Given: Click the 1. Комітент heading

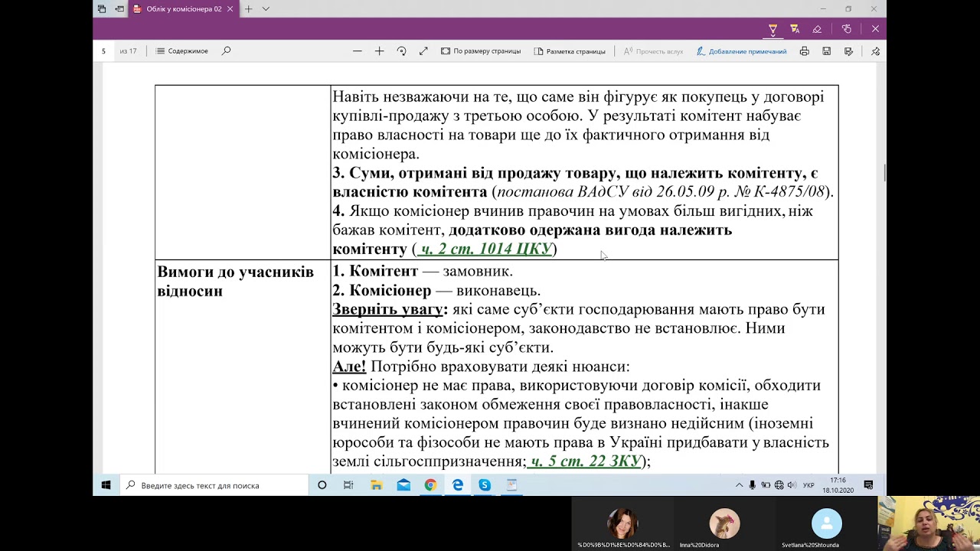Looking at the screenshot, I should tap(375, 272).
